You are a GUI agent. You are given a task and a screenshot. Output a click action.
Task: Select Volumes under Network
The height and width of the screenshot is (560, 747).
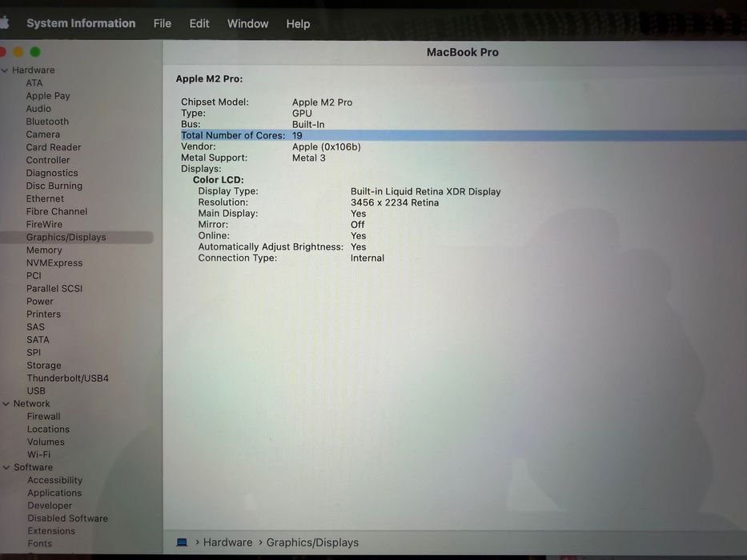(46, 442)
